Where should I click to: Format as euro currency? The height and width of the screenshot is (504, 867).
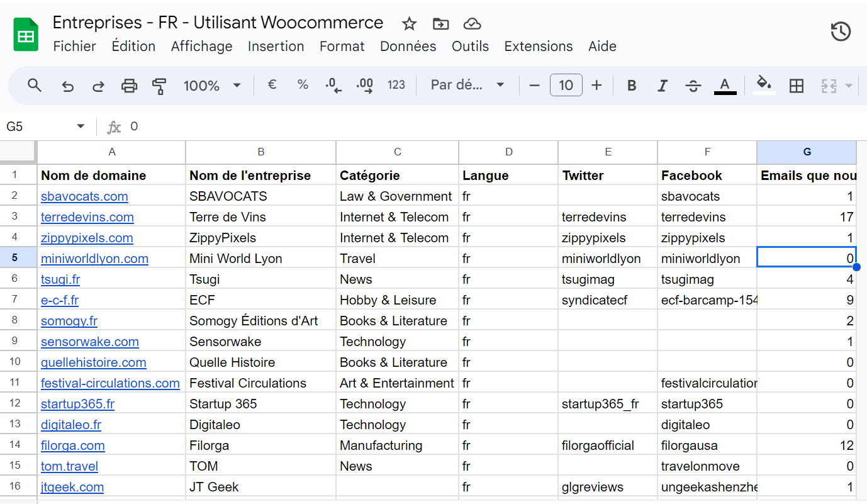272,85
